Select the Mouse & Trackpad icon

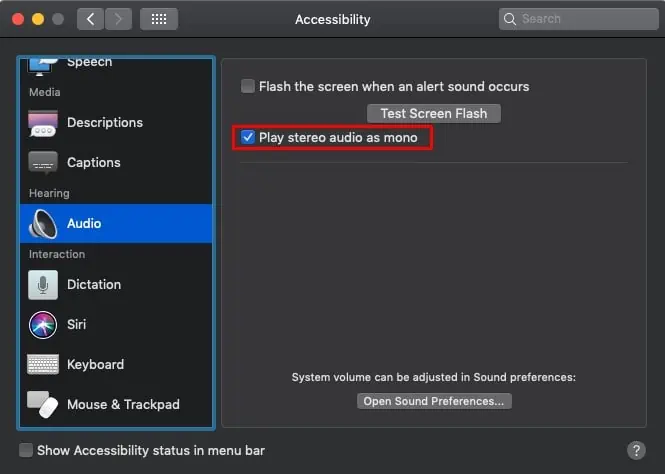click(x=43, y=404)
